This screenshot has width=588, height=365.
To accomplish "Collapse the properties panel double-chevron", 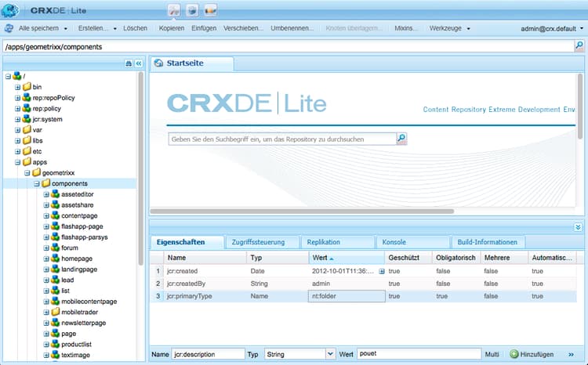I will 578,227.
